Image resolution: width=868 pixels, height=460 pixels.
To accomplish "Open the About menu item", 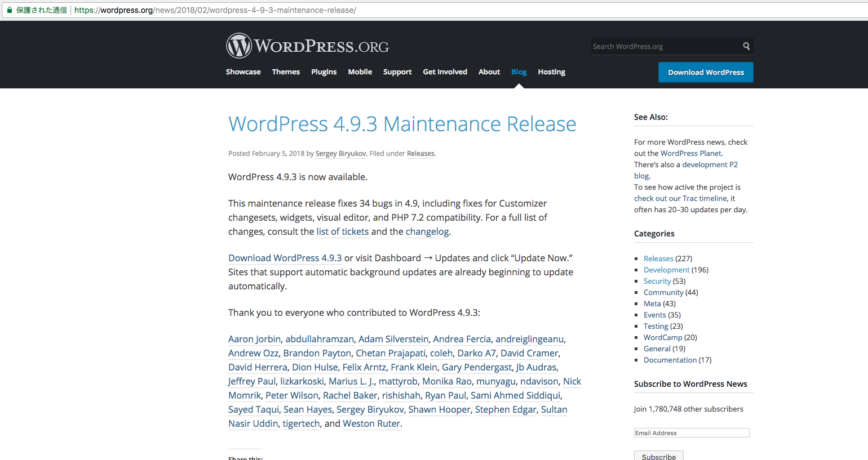I will [x=489, y=72].
